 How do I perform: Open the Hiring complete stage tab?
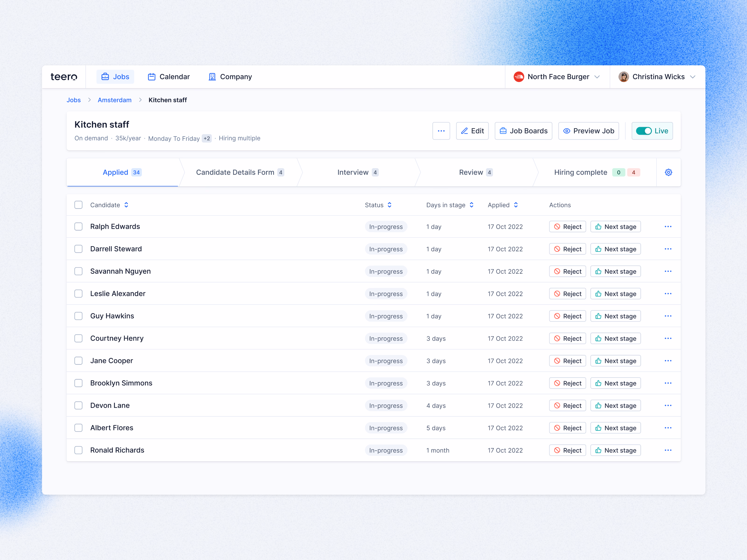pos(597,172)
